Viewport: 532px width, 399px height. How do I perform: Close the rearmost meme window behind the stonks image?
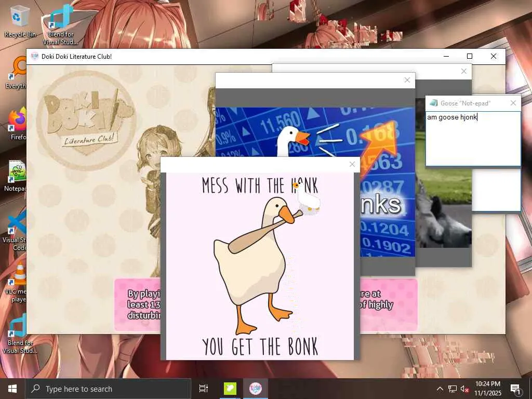pos(464,71)
